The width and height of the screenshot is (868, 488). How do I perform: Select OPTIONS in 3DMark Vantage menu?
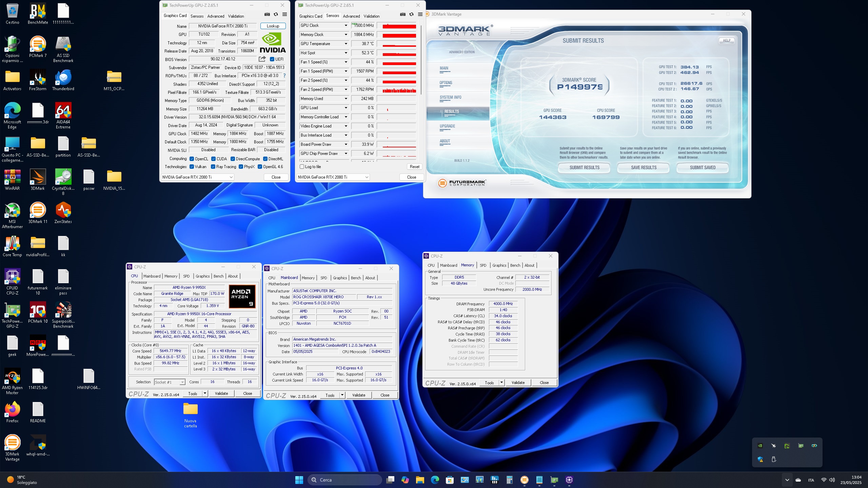(446, 83)
